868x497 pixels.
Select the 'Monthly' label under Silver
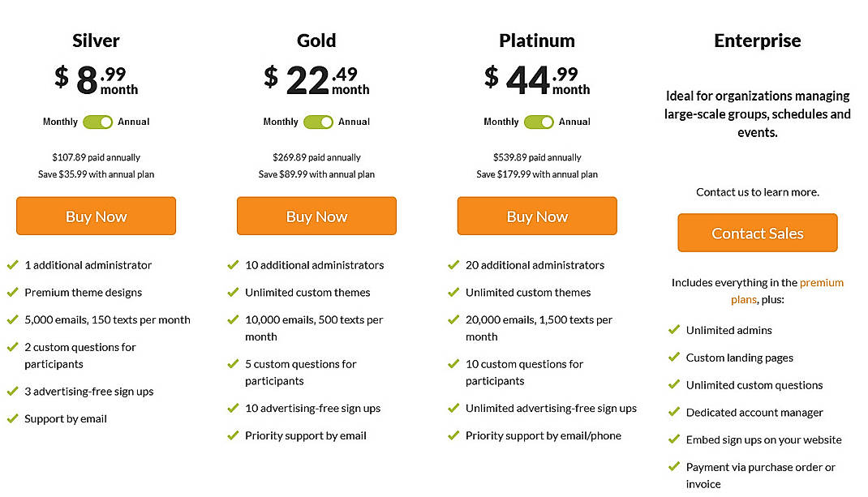[59, 122]
